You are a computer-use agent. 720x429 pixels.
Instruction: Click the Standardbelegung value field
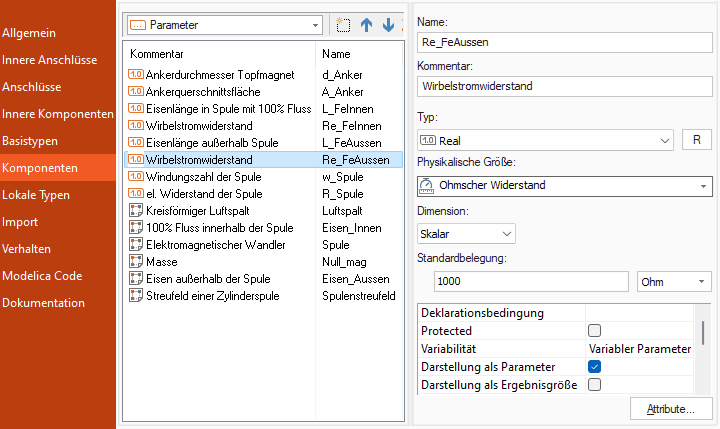(522, 282)
